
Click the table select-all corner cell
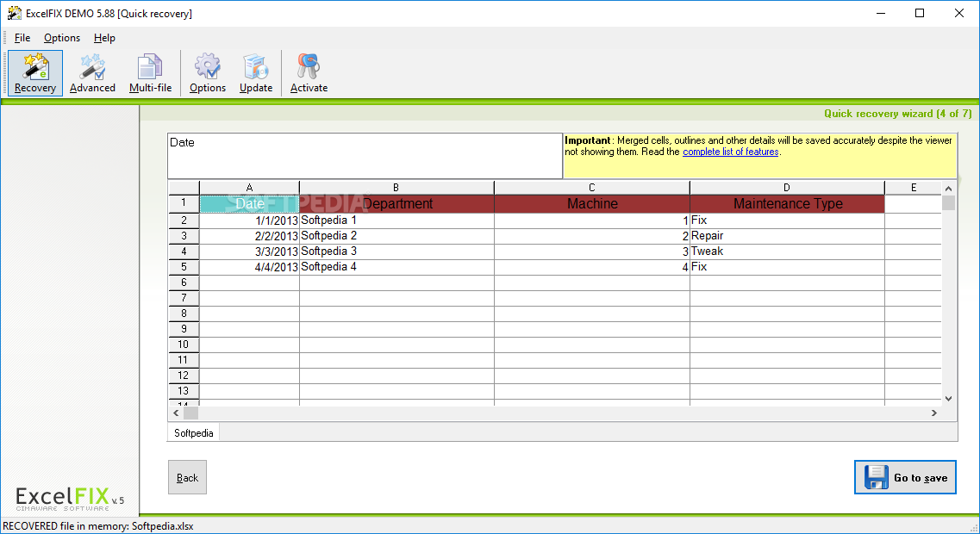184,188
